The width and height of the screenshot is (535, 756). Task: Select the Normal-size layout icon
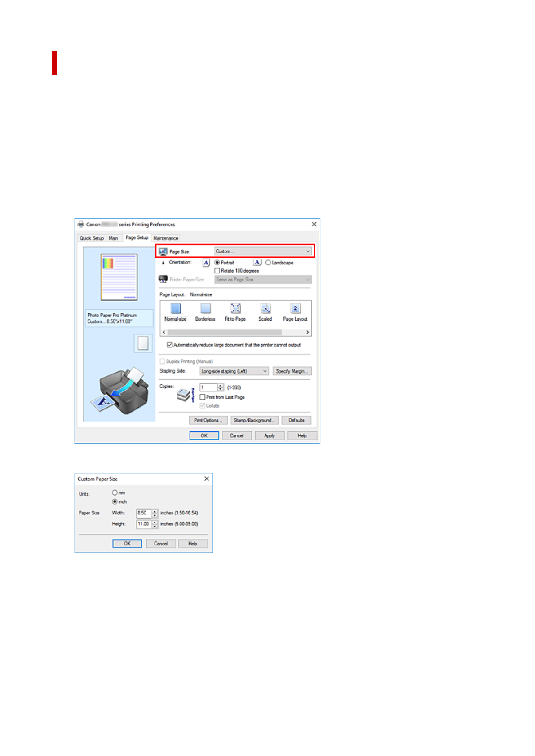(176, 308)
